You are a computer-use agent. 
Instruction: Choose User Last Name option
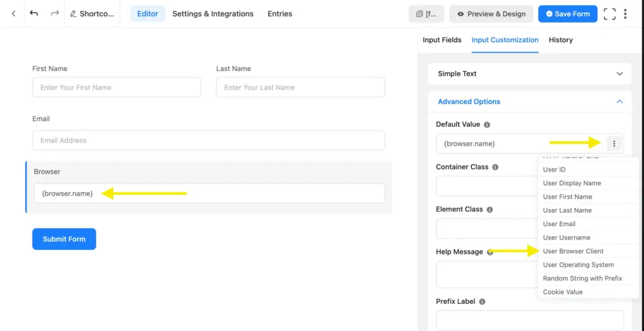588,210
